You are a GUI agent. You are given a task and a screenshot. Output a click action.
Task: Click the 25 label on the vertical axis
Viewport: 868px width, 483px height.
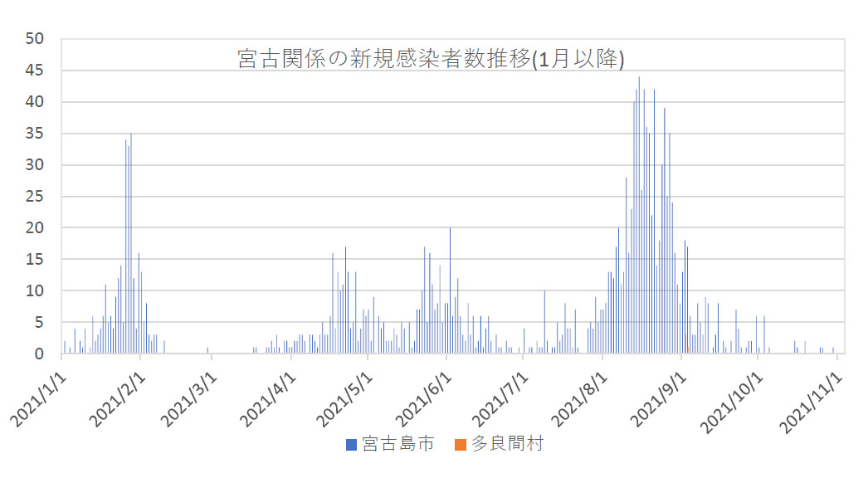click(x=36, y=197)
